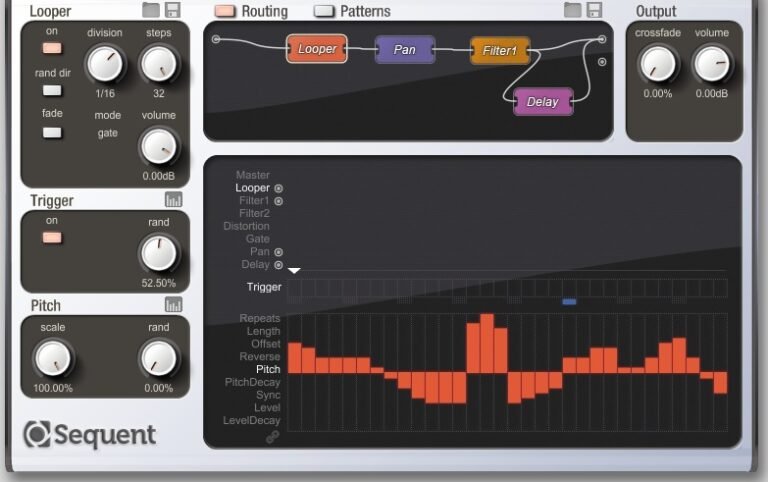
Task: Click the link chain icon below LevelDecay
Action: click(272, 436)
